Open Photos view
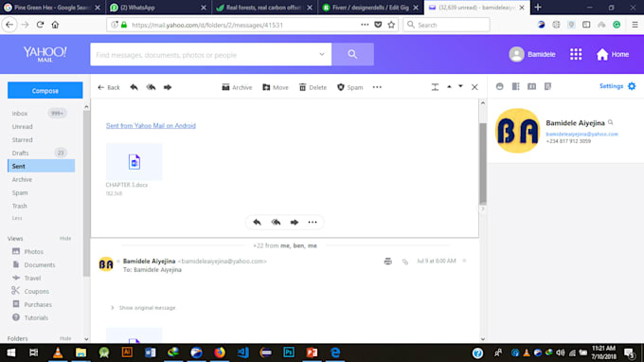The image size is (644, 362). [27, 251]
